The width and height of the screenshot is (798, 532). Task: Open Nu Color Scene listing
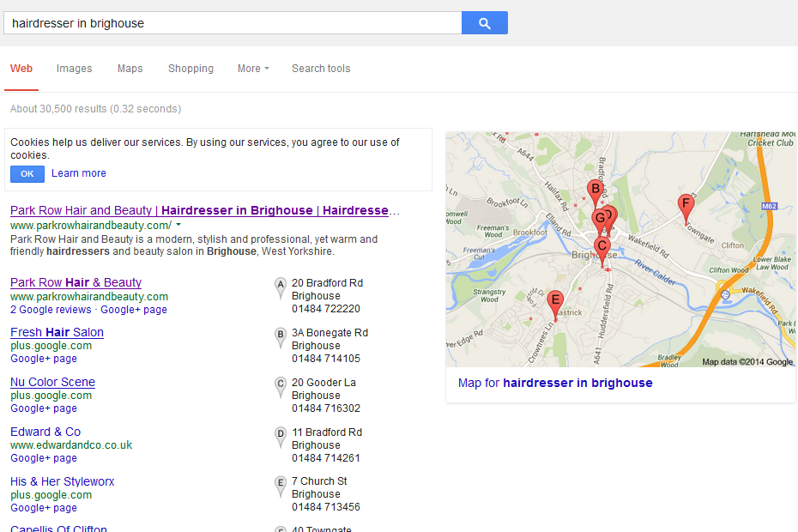coord(53,383)
